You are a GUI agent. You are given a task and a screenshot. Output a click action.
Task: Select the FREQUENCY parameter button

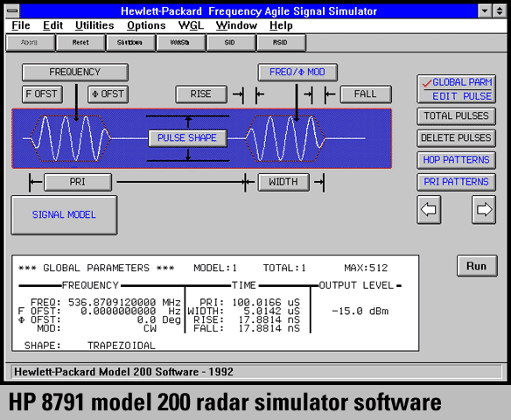75,72
